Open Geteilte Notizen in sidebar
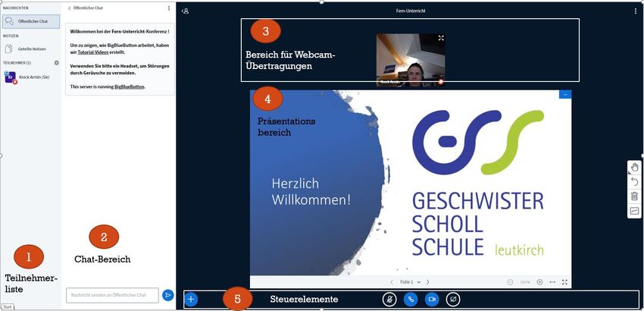This screenshot has height=311, width=644. [31, 49]
